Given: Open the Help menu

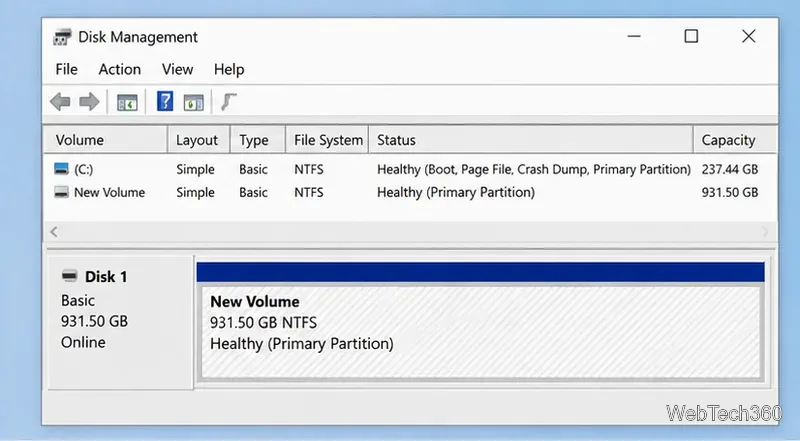Looking at the screenshot, I should (229, 69).
